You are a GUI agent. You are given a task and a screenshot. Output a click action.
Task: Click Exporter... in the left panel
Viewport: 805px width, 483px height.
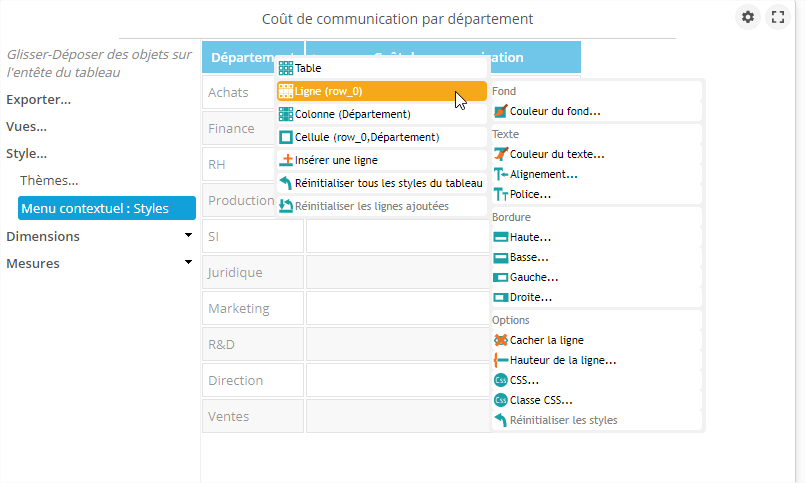(x=38, y=100)
